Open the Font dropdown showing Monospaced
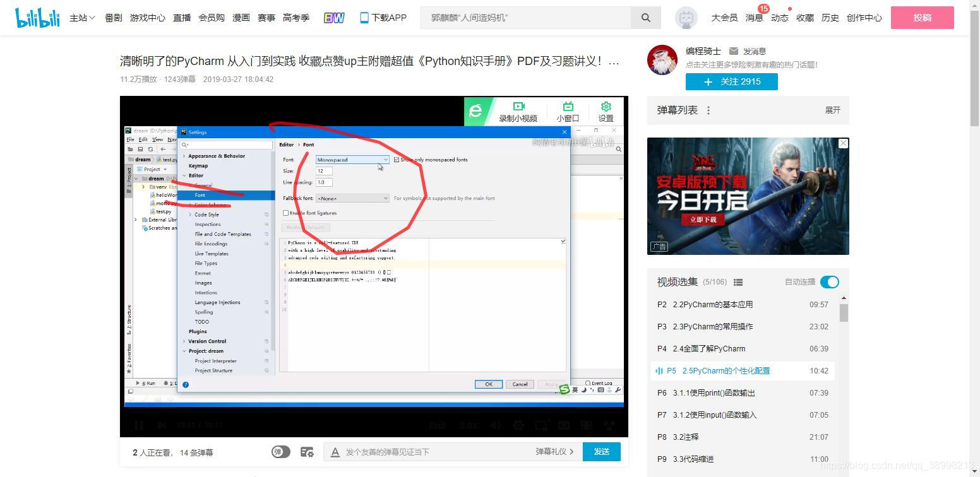This screenshot has height=477, width=980. click(x=352, y=160)
